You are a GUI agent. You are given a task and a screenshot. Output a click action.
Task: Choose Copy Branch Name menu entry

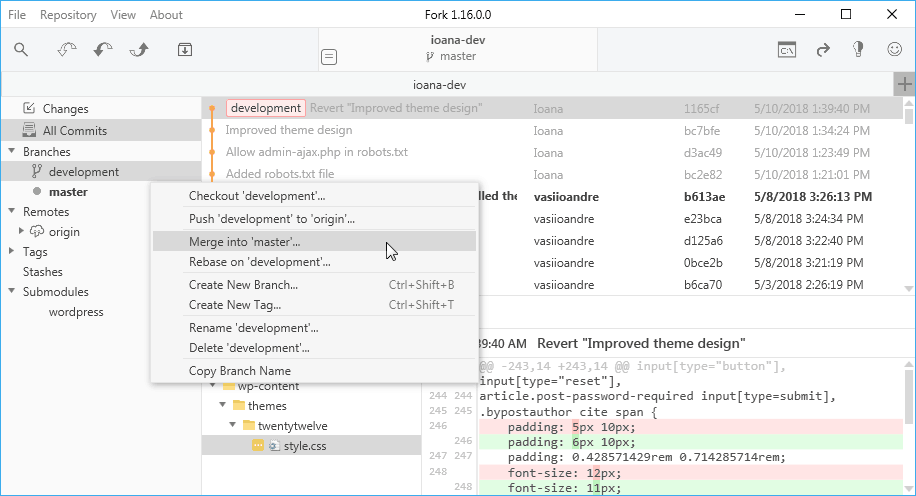coord(314,370)
